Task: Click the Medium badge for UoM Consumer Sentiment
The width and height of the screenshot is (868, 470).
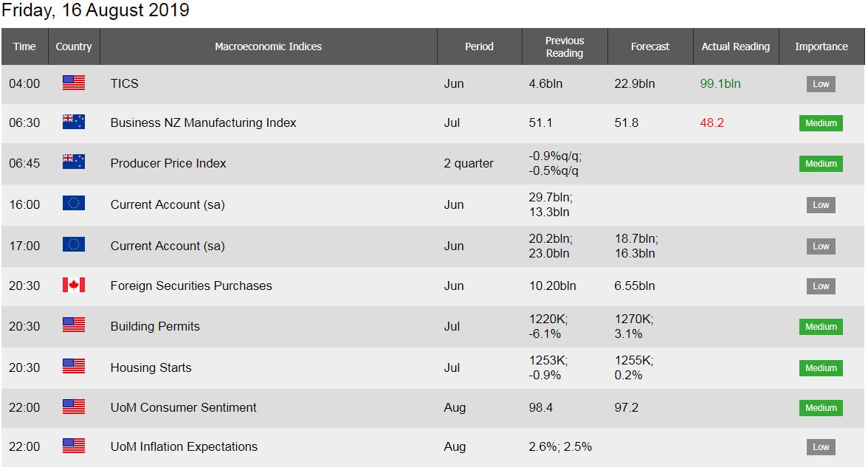Action: [x=821, y=408]
